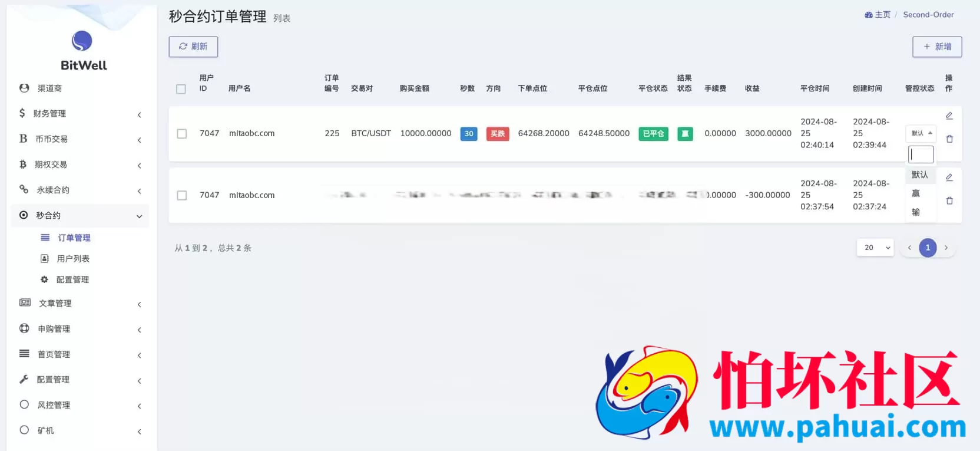980x451 pixels.
Task: Delete the -300.00000 row with trash icon
Action: [949, 201]
